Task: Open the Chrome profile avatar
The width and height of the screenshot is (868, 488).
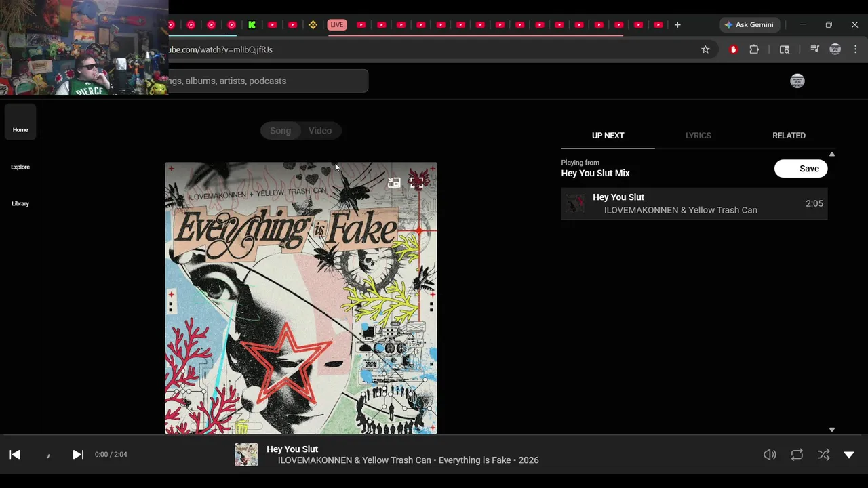Action: (835, 49)
